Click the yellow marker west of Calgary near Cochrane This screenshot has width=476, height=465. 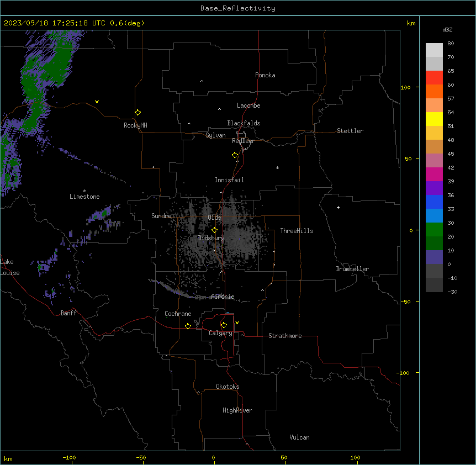[188, 326]
